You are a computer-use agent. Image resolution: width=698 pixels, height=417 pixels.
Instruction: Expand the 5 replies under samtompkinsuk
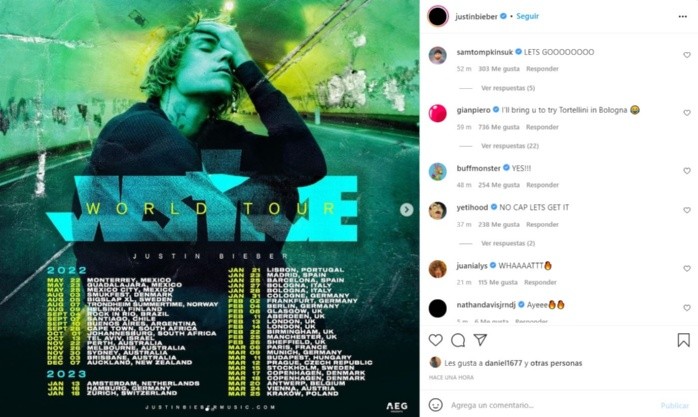[508, 88]
